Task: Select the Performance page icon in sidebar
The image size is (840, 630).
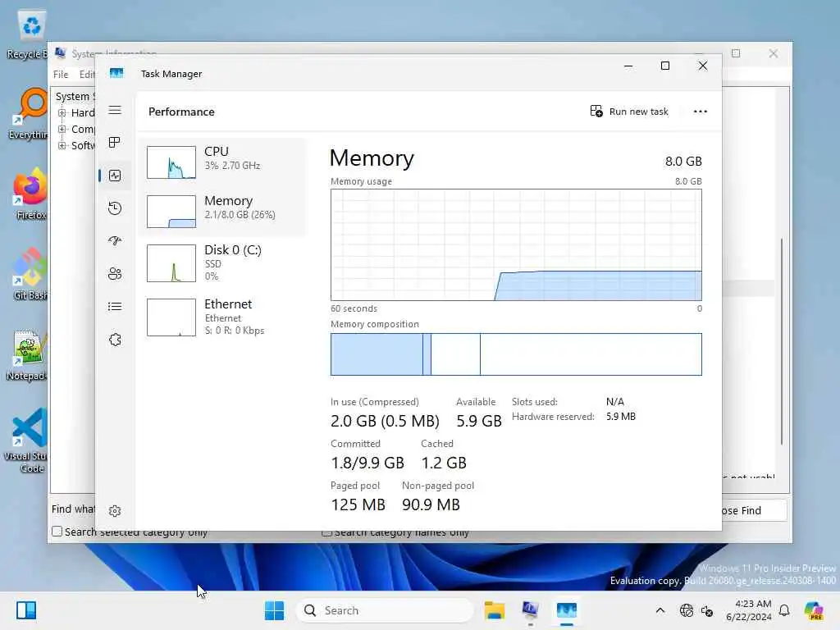Action: pyautogui.click(x=115, y=176)
